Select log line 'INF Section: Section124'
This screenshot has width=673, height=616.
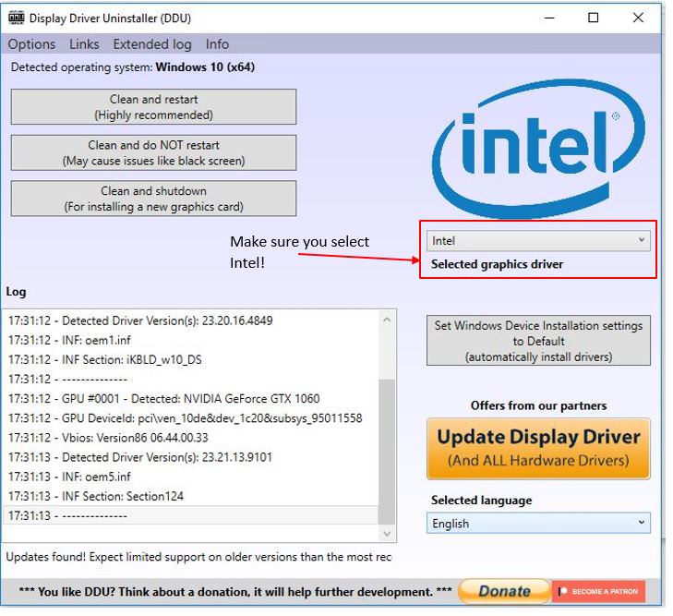(x=191, y=496)
